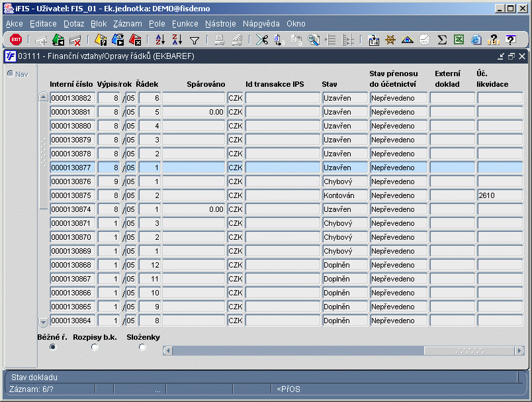The height and width of the screenshot is (402, 532).
Task: Click the sigma sum icon
Action: pyautogui.click(x=442, y=40)
